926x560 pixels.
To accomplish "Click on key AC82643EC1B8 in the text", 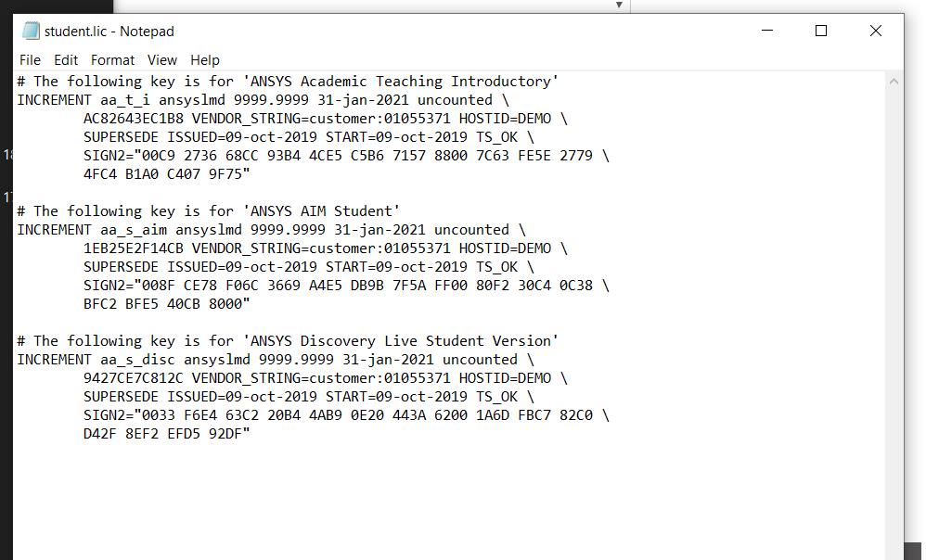I will click(134, 119).
